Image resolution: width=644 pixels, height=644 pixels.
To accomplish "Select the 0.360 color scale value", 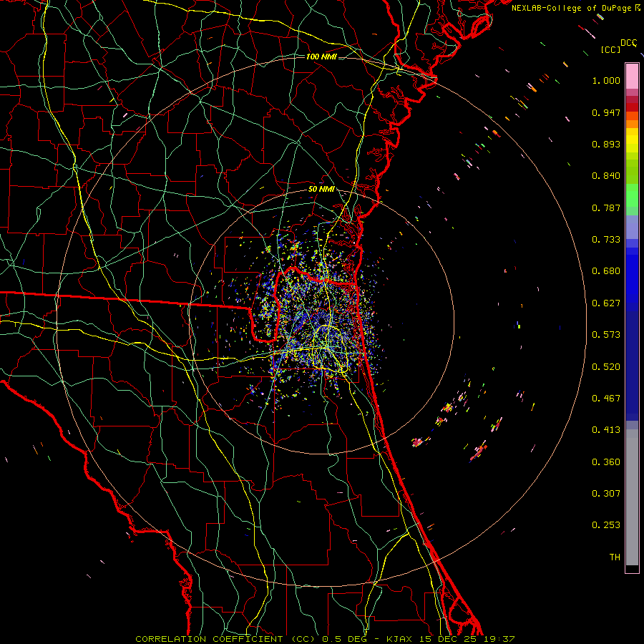I will coord(606,462).
